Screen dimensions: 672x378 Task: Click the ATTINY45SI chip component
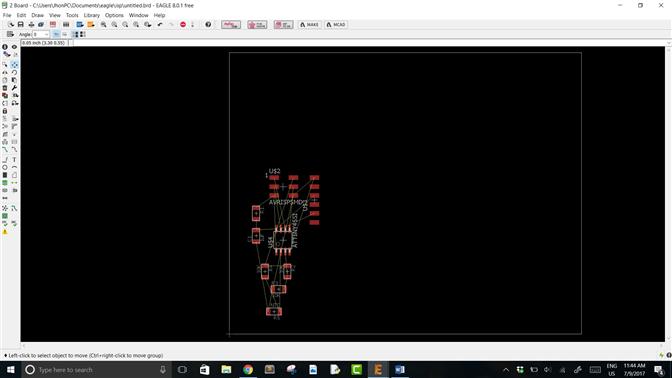282,240
